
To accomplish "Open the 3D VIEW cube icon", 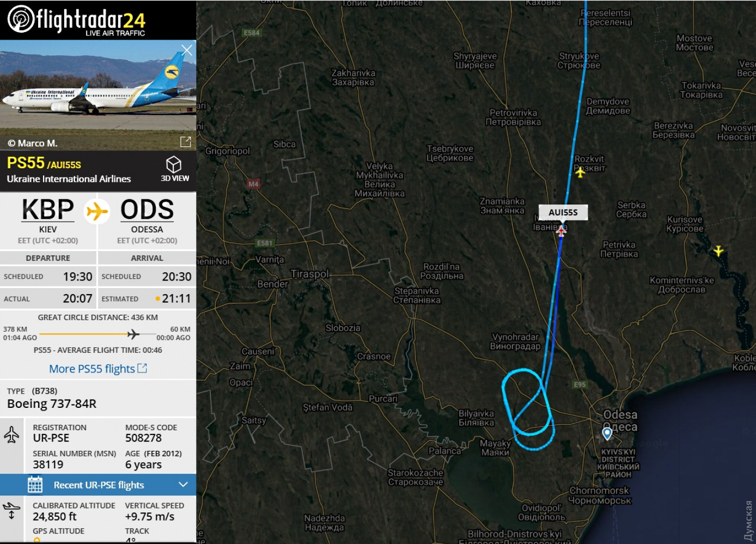I will click(174, 164).
